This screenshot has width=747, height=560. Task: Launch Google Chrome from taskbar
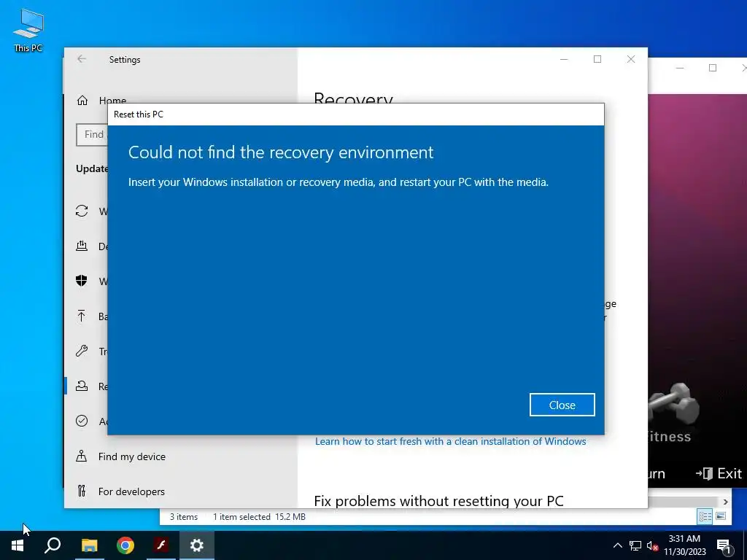(x=125, y=545)
